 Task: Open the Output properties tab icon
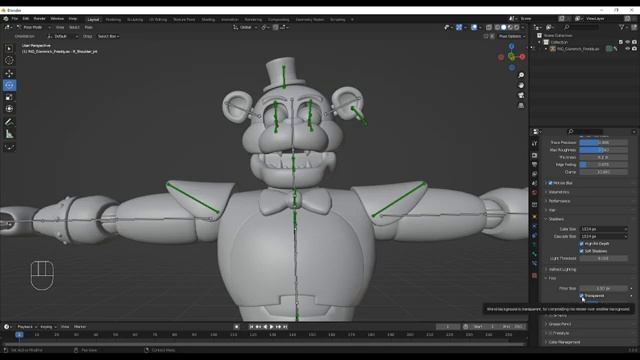(535, 164)
